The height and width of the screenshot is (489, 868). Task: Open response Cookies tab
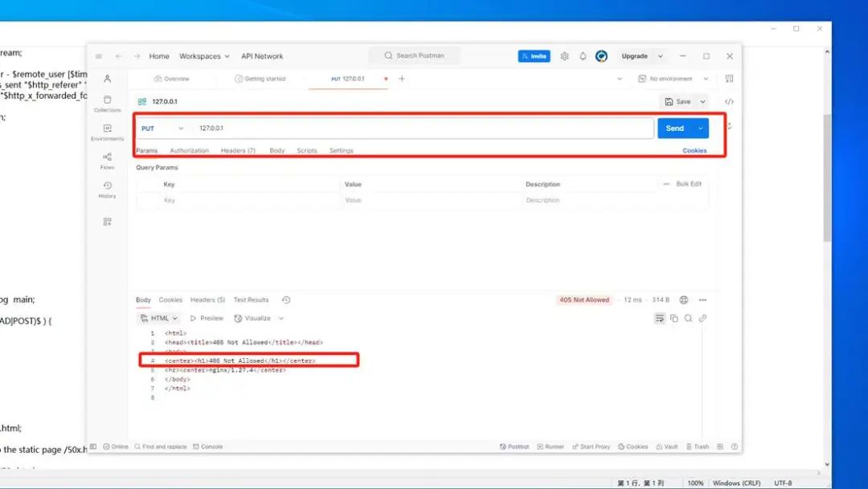tap(170, 300)
